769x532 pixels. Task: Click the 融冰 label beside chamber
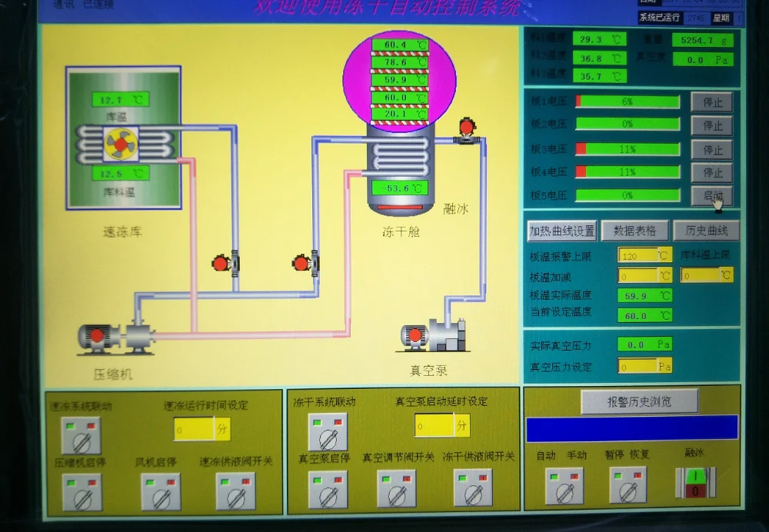pos(455,208)
